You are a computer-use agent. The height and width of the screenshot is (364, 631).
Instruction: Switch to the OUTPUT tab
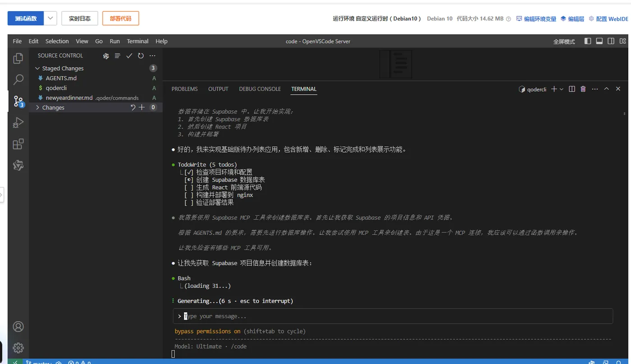[218, 89]
